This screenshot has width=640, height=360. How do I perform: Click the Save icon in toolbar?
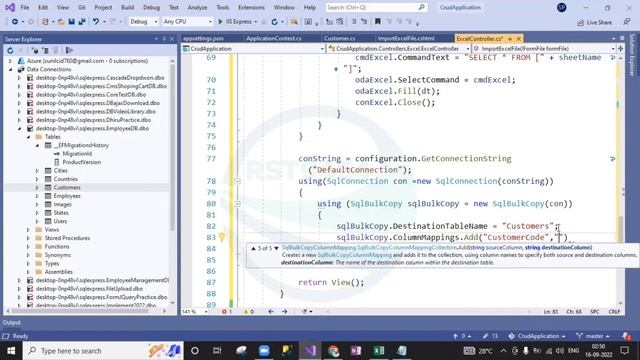coord(71,22)
